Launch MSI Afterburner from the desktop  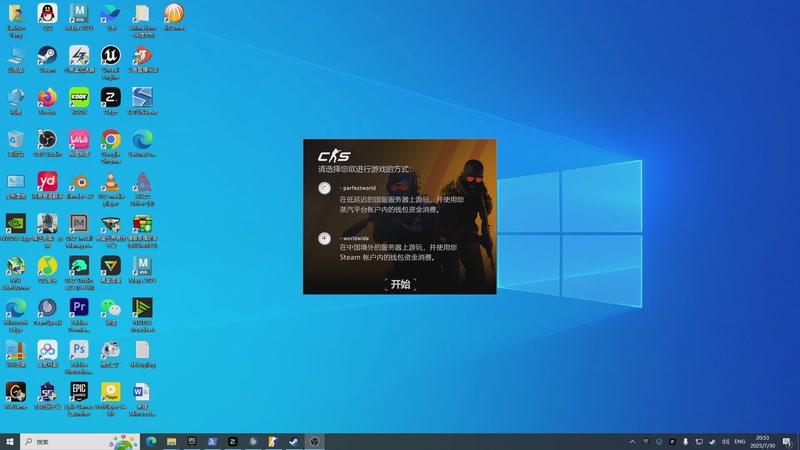(16, 273)
